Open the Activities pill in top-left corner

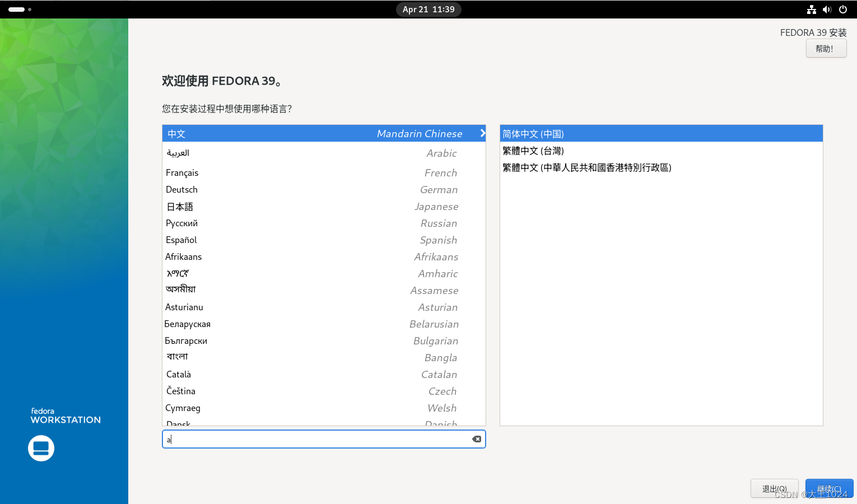pyautogui.click(x=20, y=10)
